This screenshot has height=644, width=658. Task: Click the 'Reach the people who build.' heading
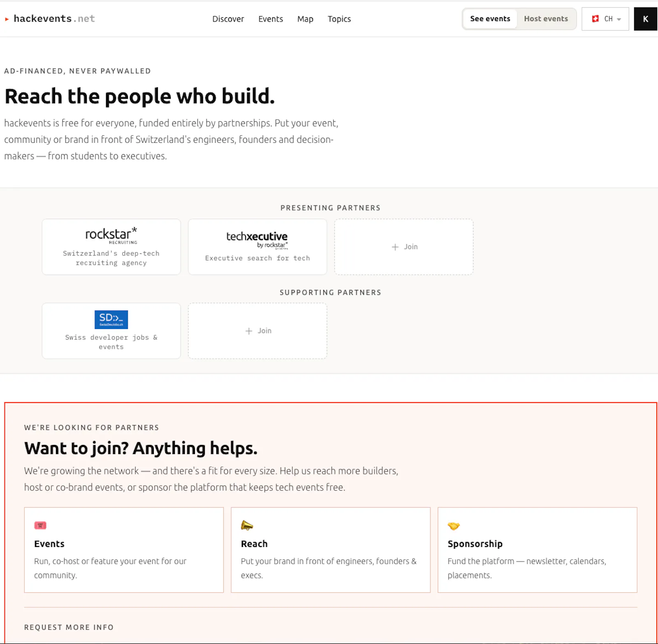139,97
